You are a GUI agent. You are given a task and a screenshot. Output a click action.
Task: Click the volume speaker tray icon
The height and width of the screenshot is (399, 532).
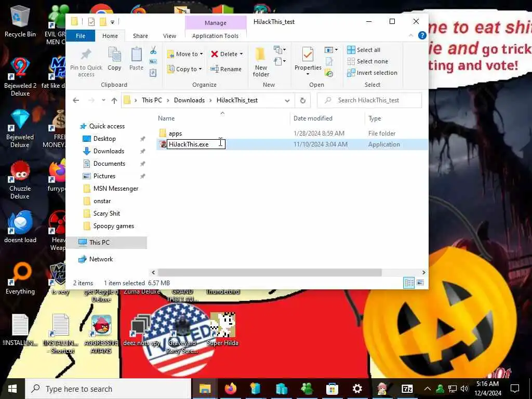pyautogui.click(x=464, y=389)
